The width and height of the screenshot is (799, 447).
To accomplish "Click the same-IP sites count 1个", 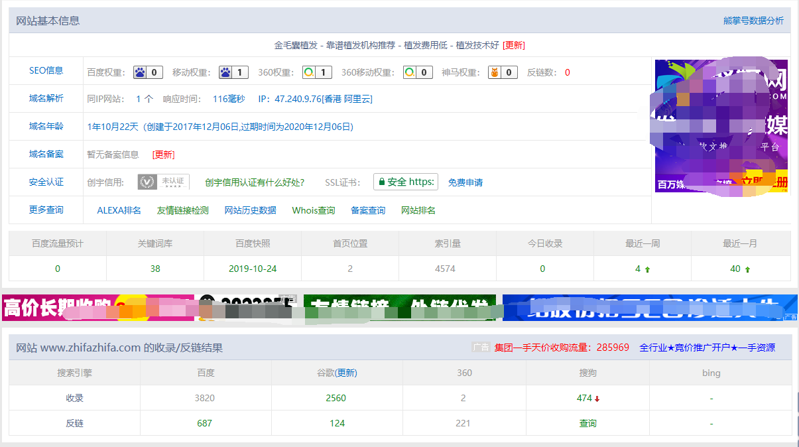I will click(144, 99).
